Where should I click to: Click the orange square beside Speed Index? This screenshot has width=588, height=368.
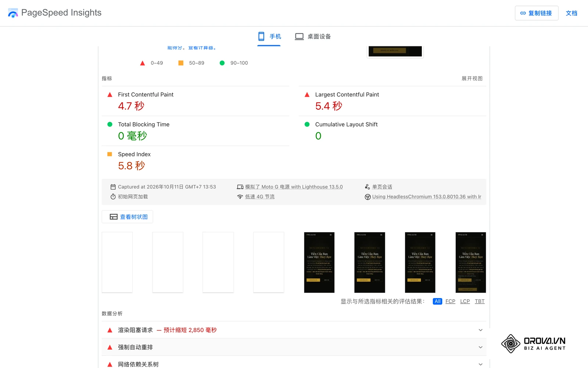(x=110, y=154)
